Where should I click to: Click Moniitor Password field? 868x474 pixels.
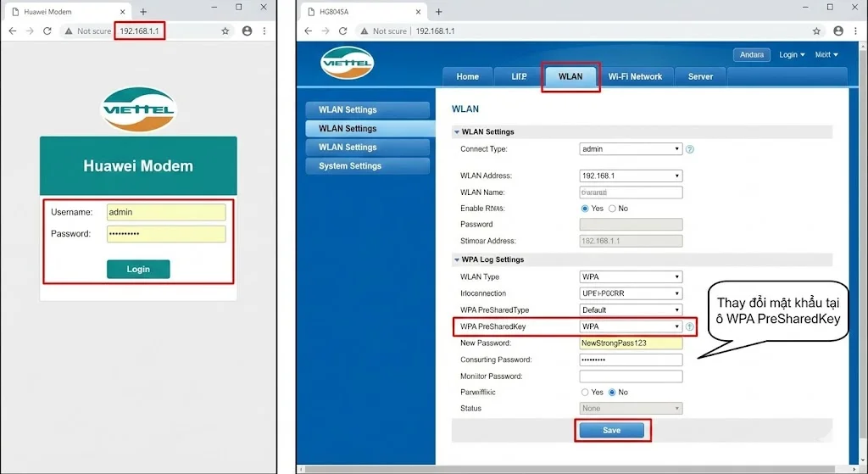(631, 376)
